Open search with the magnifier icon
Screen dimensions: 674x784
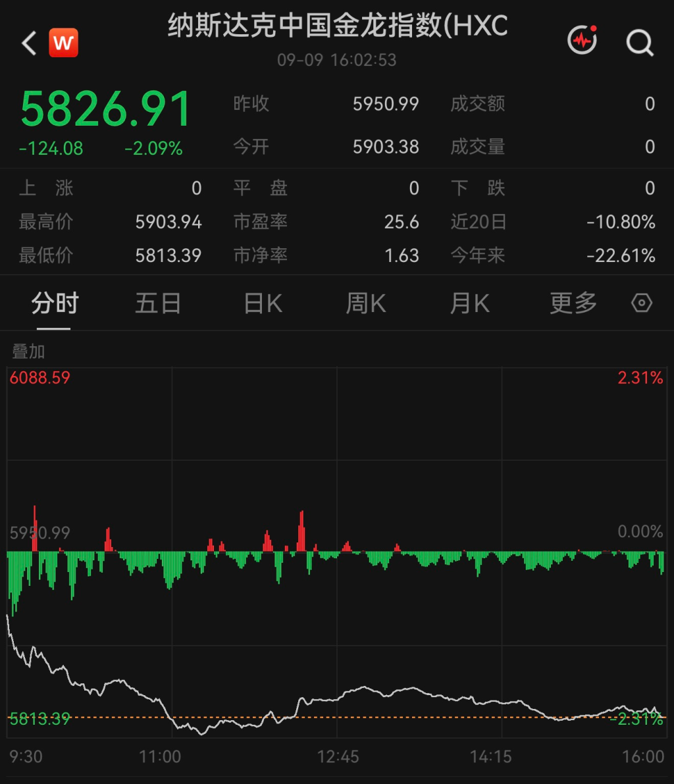pos(640,43)
